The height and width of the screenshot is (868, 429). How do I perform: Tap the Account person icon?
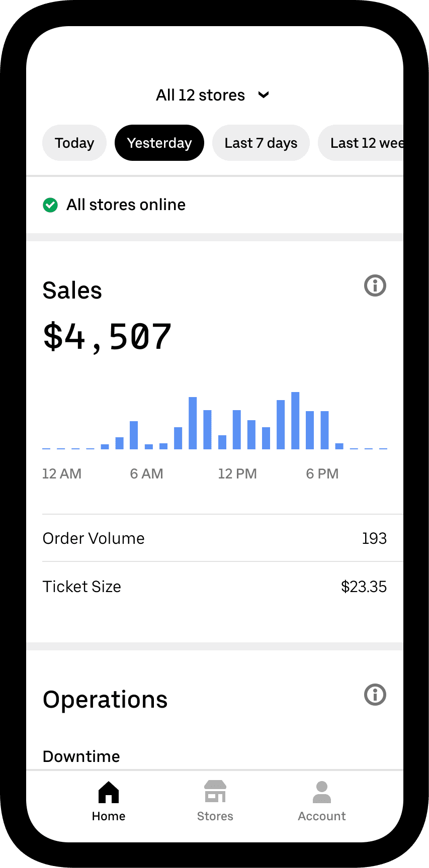[x=322, y=792]
